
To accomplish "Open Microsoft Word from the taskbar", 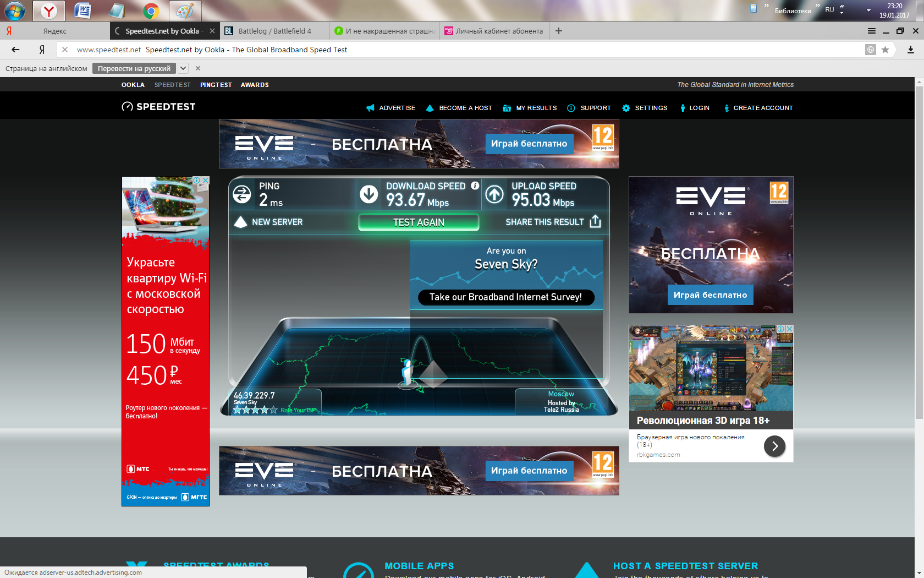I will click(83, 10).
